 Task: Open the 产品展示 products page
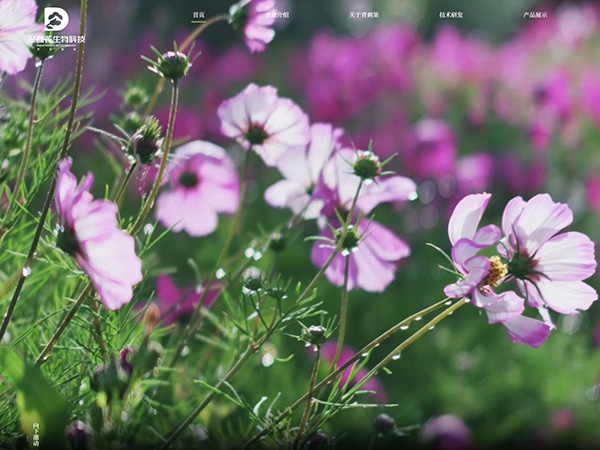535,15
